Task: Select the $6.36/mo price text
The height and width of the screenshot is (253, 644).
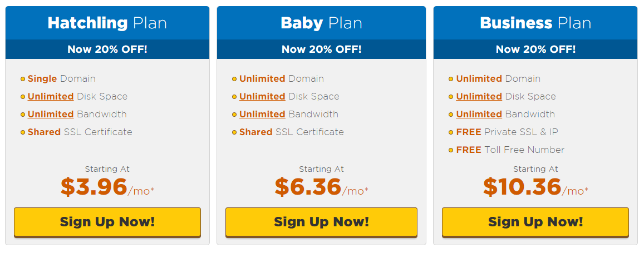Action: pos(321,187)
